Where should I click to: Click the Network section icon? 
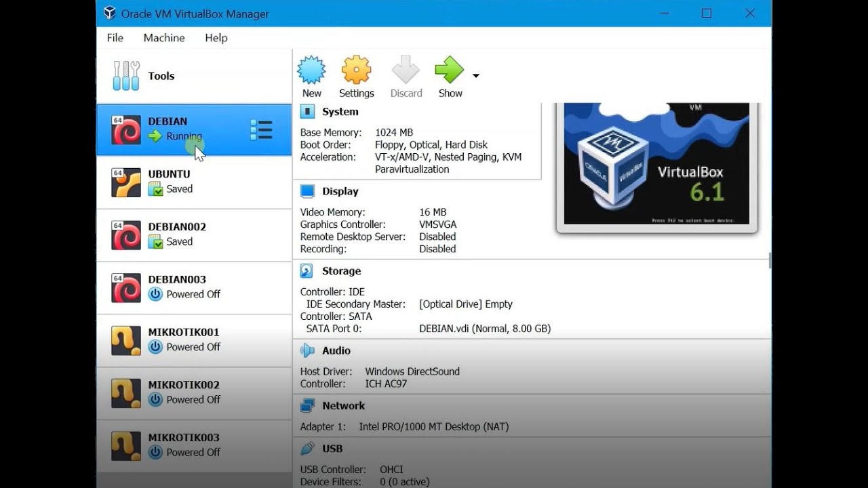[307, 406]
